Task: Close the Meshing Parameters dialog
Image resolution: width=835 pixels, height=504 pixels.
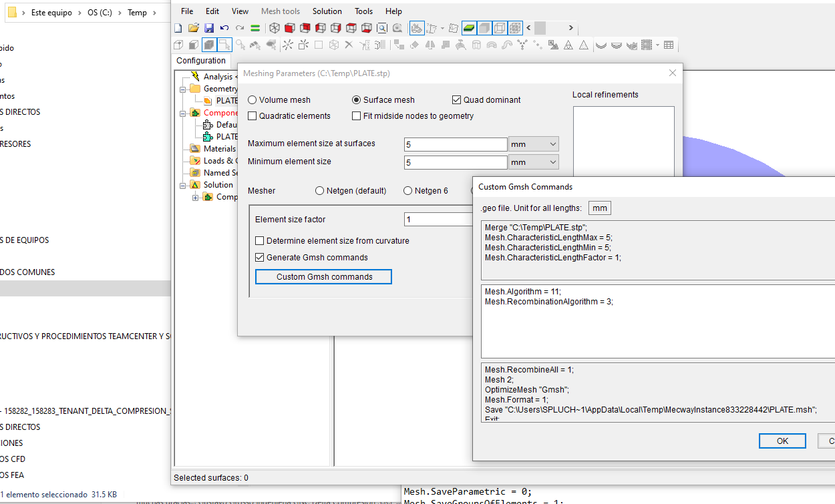Action: (x=673, y=73)
